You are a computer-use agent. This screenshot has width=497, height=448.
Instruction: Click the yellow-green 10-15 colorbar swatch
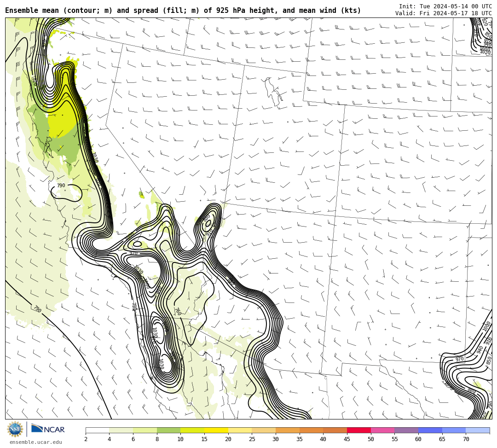192,430
